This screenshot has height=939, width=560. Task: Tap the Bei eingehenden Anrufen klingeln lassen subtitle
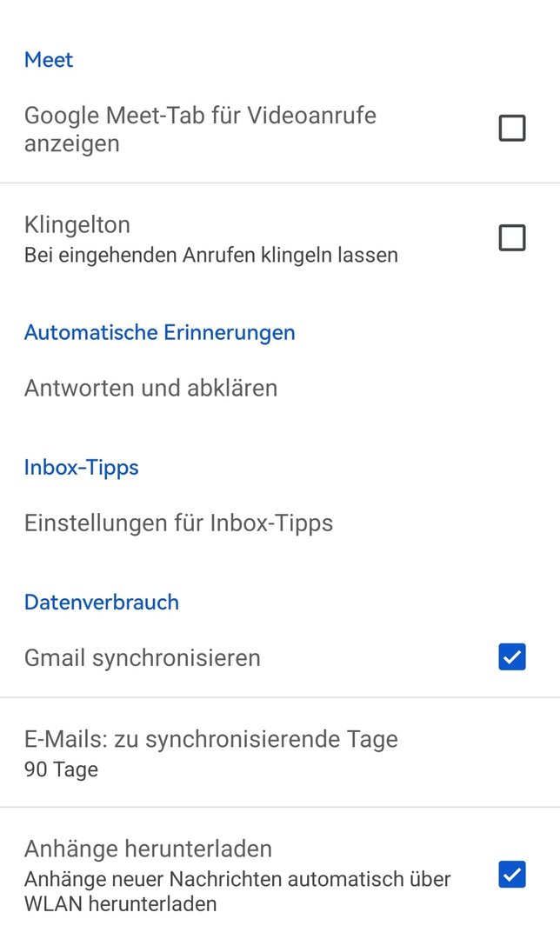[x=210, y=256]
